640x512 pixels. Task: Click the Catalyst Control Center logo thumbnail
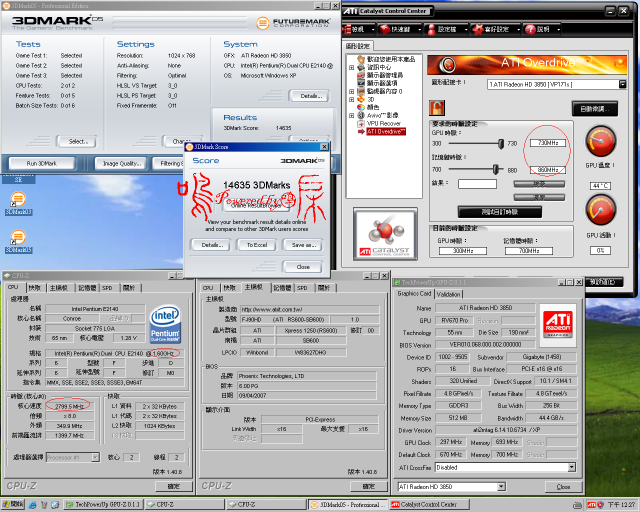(385, 234)
